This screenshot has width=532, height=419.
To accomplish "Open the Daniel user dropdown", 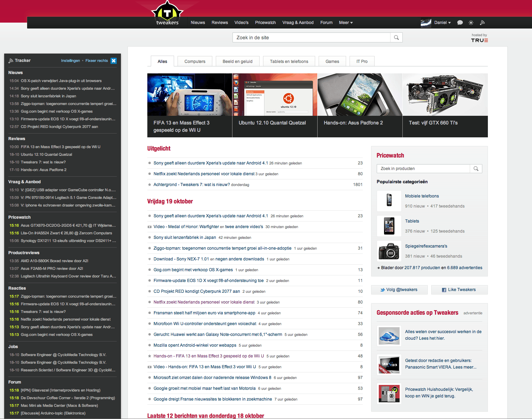I will 442,23.
